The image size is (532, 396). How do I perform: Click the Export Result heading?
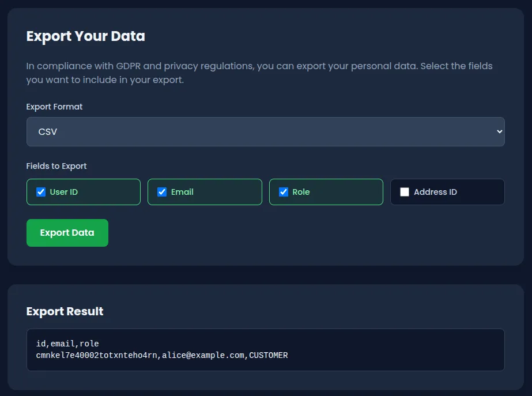pos(65,311)
